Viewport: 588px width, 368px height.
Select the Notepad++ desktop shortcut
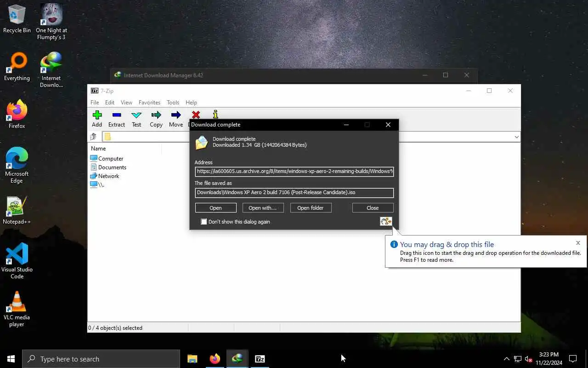point(17,211)
